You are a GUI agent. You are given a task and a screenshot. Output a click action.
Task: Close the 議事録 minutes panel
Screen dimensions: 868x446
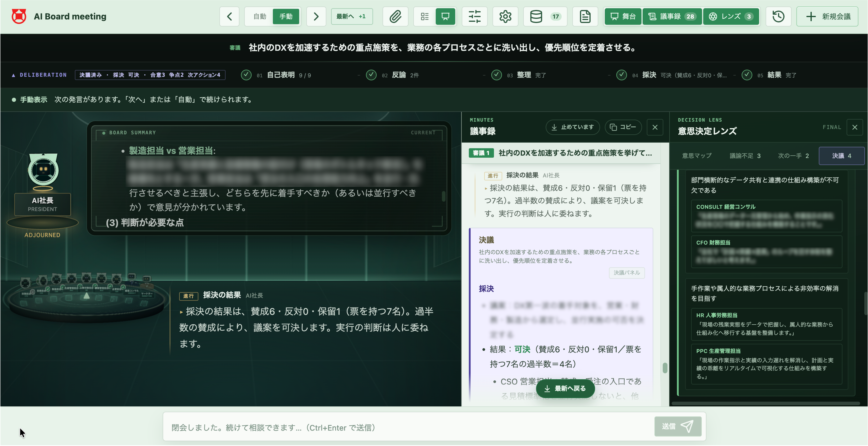pyautogui.click(x=655, y=127)
